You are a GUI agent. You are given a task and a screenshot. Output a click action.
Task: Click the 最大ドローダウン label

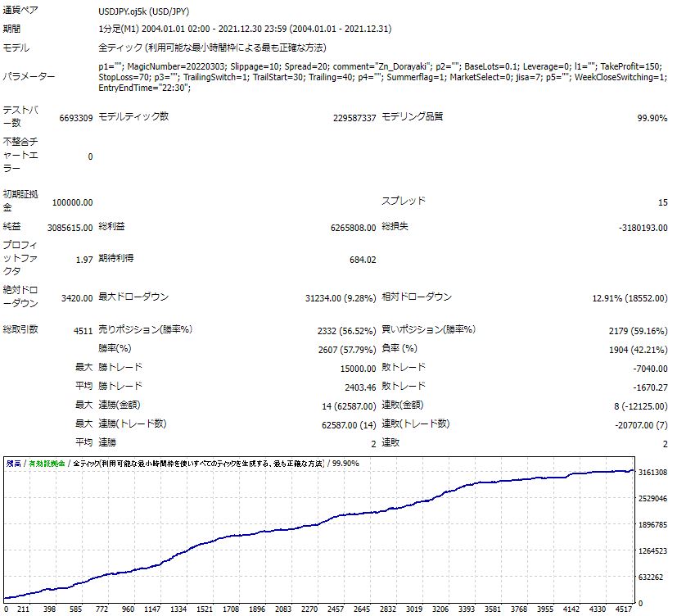[133, 297]
